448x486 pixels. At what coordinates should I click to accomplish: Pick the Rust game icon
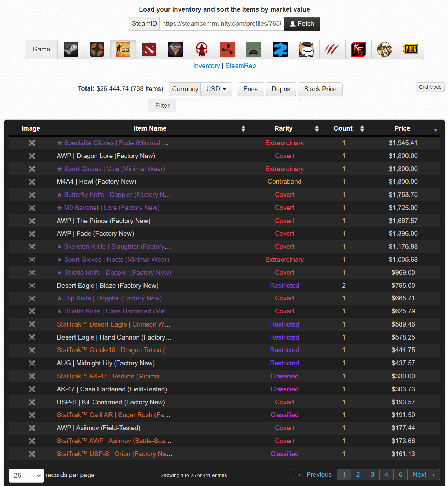pyautogui.click(x=228, y=49)
